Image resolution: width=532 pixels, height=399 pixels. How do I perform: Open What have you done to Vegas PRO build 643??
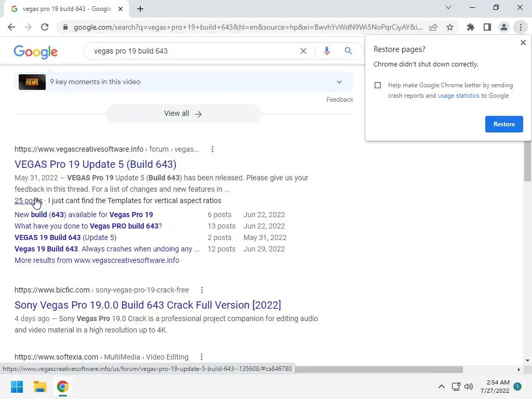88,227
